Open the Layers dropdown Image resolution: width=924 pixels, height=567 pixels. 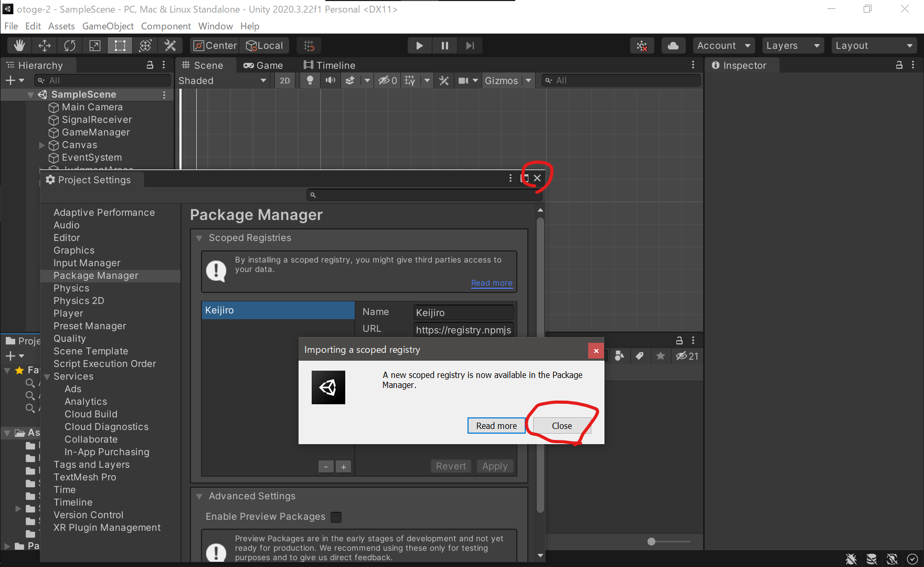coord(793,46)
